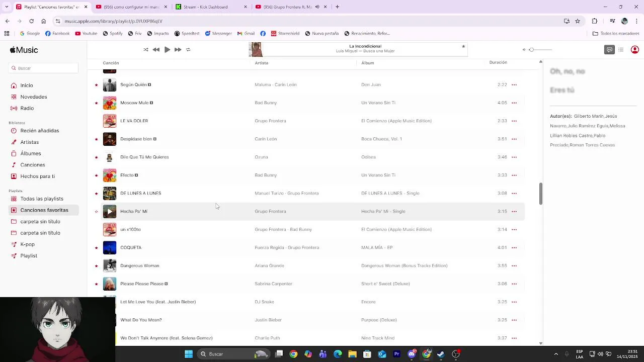Open album Short n' Sweet (Deluxe)
The width and height of the screenshot is (644, 362).
click(385, 284)
